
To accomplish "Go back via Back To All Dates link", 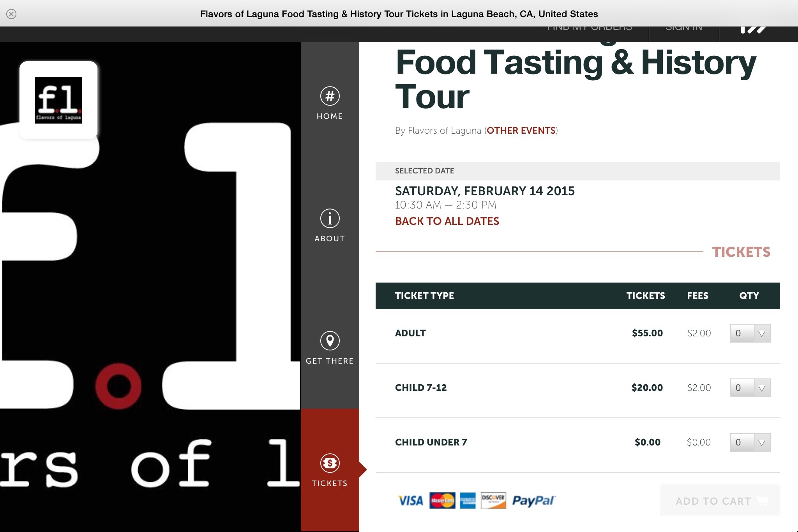I will (447, 221).
